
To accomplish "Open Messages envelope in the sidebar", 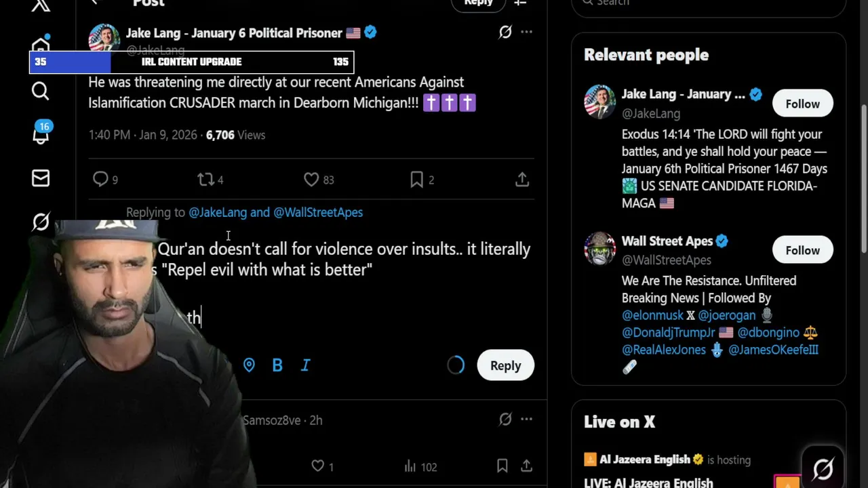I will coord(41,178).
